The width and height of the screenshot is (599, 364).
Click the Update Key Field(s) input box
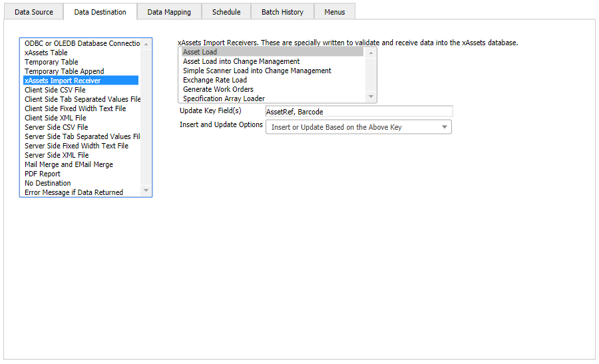359,112
